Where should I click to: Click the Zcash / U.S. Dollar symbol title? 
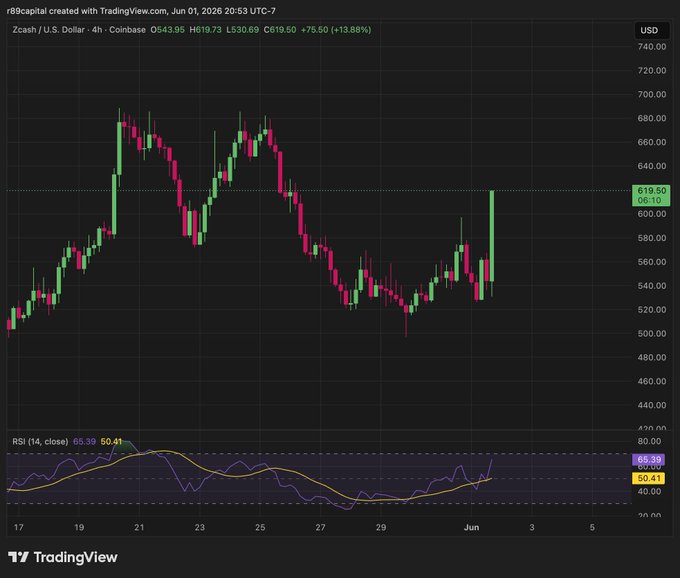click(x=49, y=30)
